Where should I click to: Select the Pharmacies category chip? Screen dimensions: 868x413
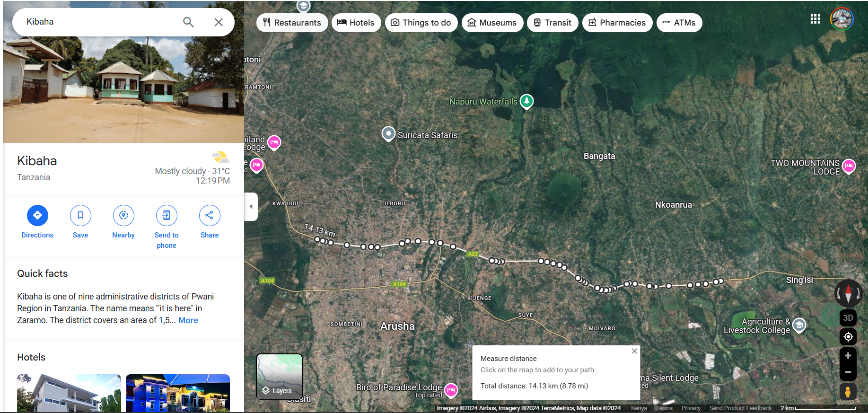pyautogui.click(x=617, y=23)
